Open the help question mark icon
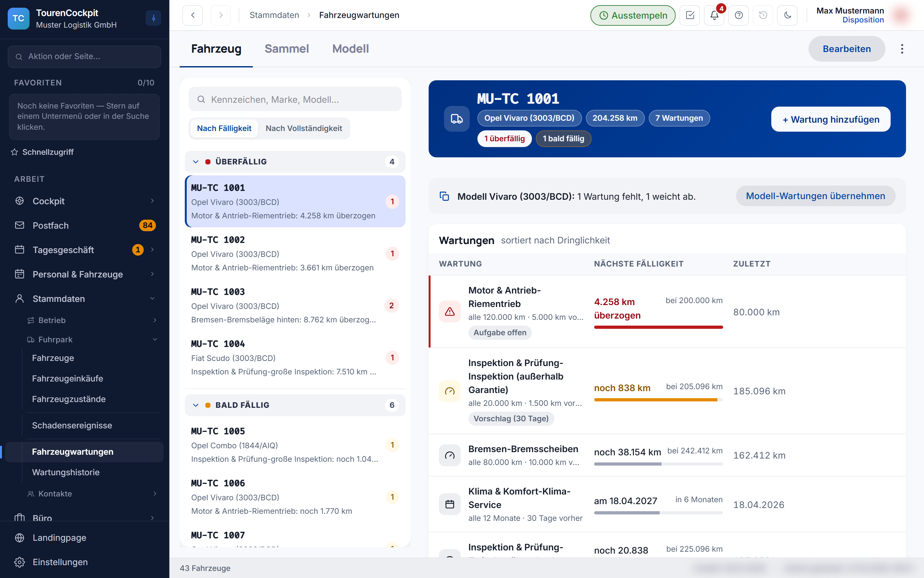This screenshot has width=924, height=578. point(739,15)
